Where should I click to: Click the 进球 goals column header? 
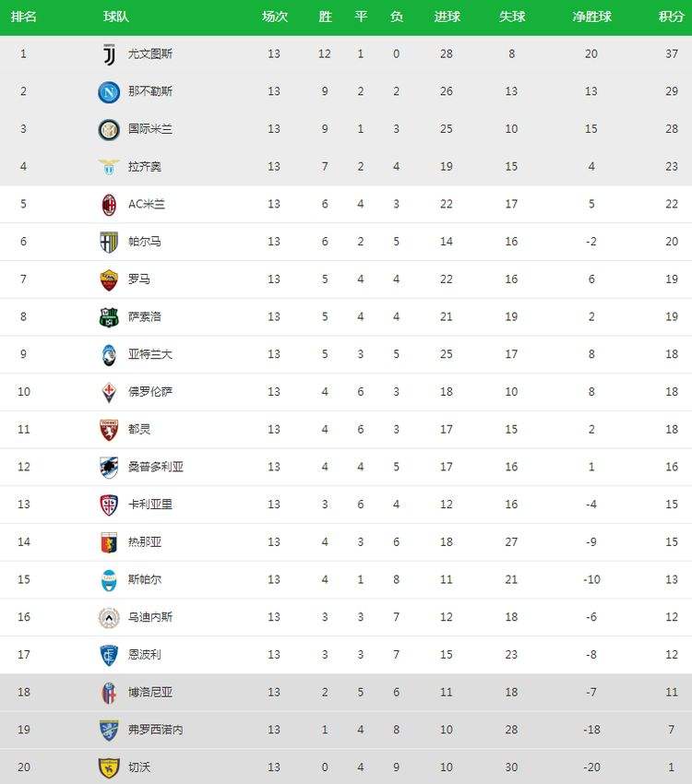click(447, 17)
